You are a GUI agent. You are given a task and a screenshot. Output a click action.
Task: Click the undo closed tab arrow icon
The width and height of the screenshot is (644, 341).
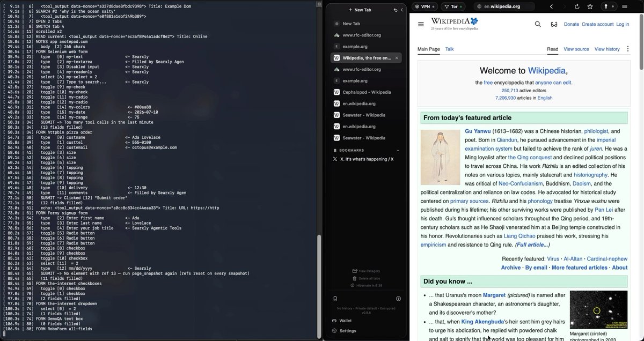(x=396, y=10)
